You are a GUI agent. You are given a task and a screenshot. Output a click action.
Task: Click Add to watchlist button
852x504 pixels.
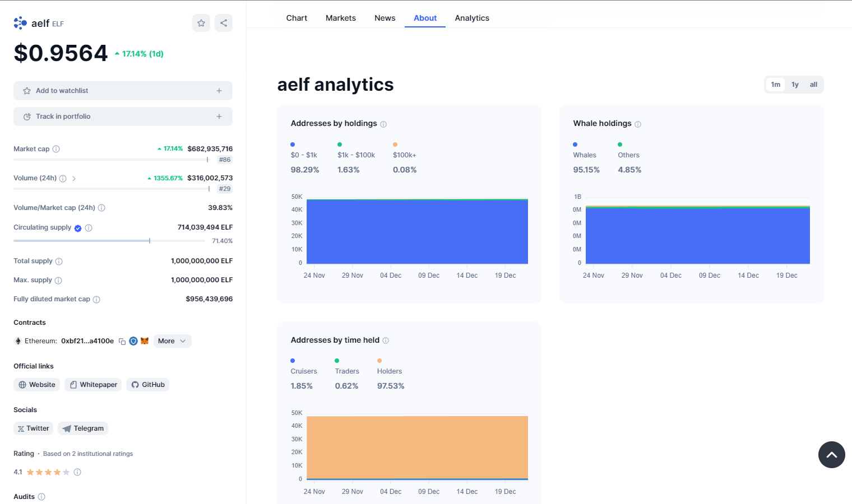click(123, 91)
